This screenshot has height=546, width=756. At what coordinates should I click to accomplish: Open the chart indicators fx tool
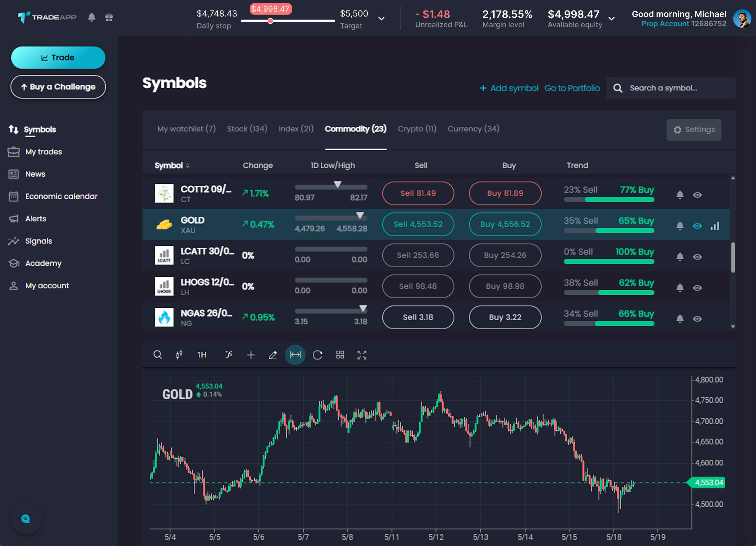coord(229,355)
